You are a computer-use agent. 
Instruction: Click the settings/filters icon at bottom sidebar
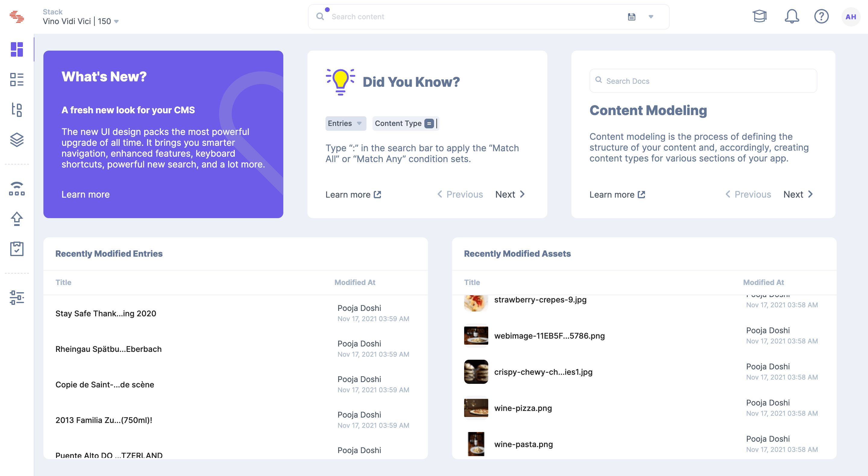coord(17,297)
